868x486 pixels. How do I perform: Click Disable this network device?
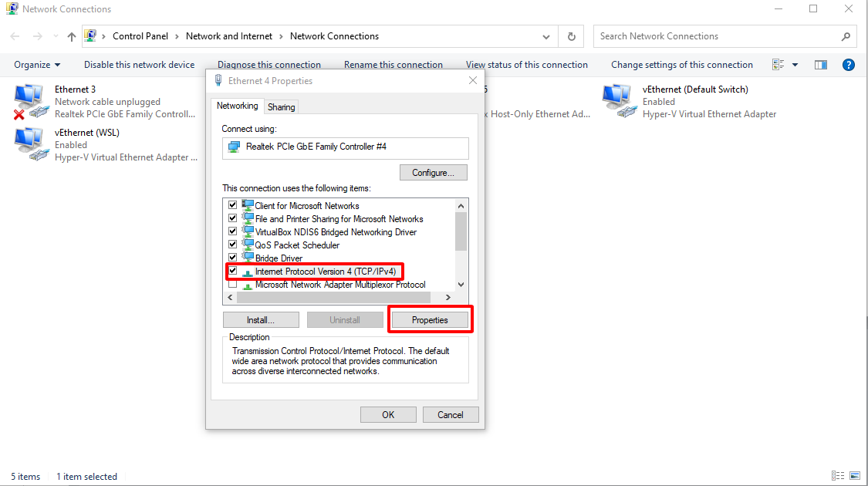(x=140, y=65)
